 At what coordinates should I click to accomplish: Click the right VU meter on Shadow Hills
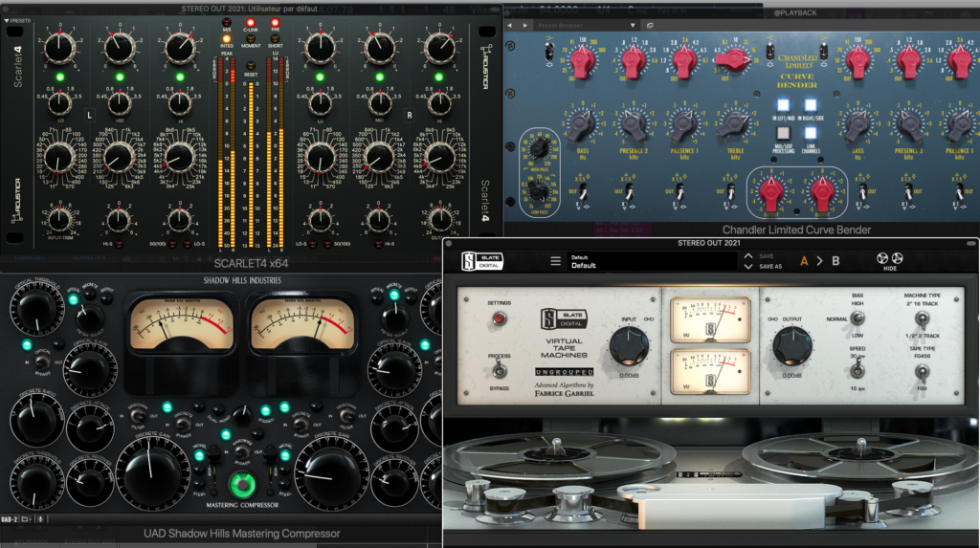pyautogui.click(x=302, y=325)
